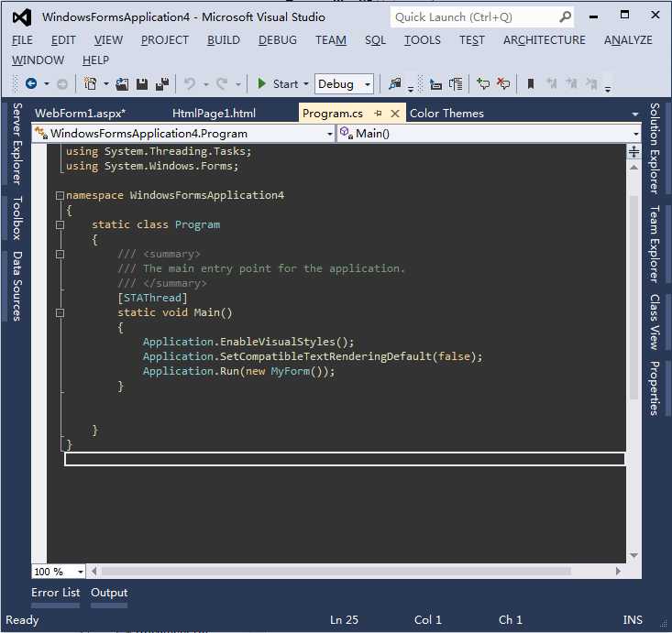Click the editor split window handle

click(x=633, y=151)
